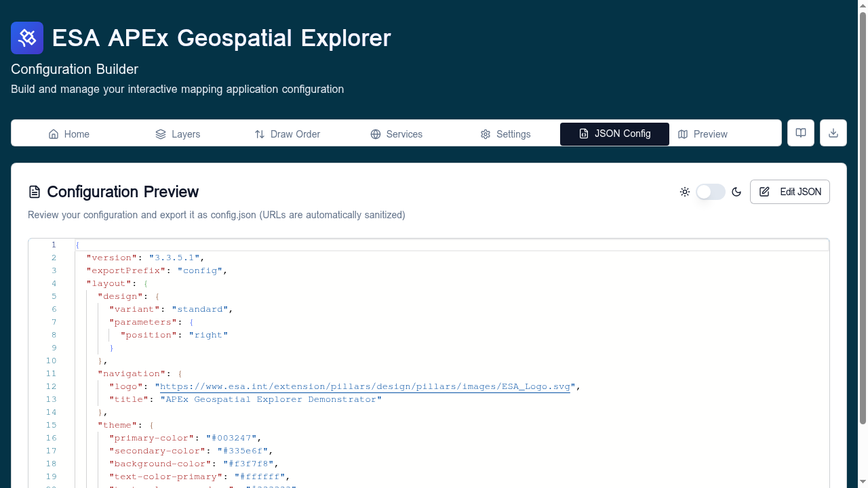Click the "#ffffff" text color value
Image resolution: width=868 pixels, height=488 pixels.
click(x=260, y=476)
